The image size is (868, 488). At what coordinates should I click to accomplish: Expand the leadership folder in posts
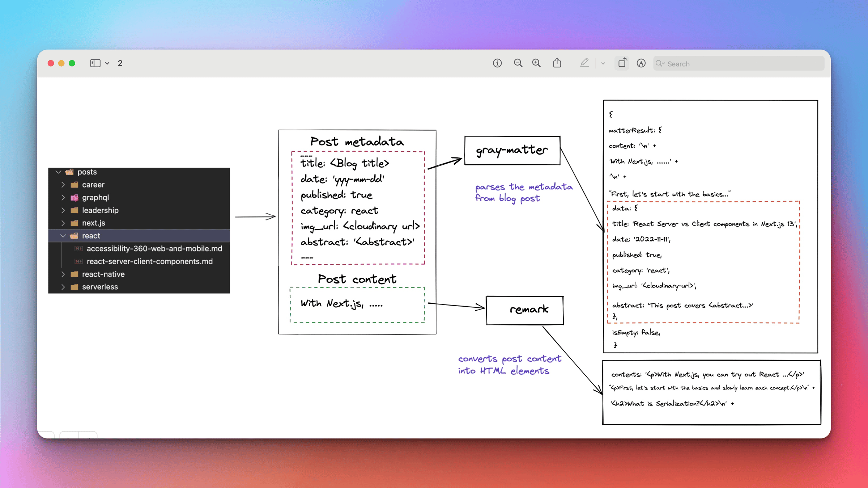pyautogui.click(x=64, y=210)
